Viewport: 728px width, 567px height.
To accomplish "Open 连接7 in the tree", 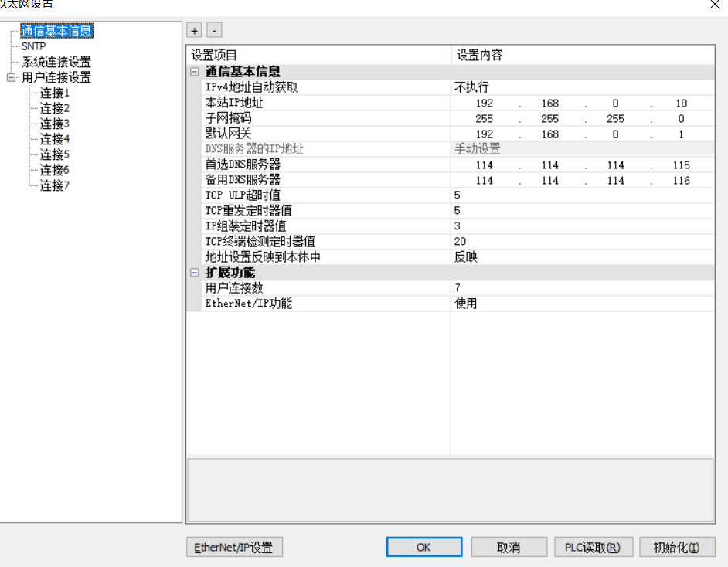I will click(55, 185).
